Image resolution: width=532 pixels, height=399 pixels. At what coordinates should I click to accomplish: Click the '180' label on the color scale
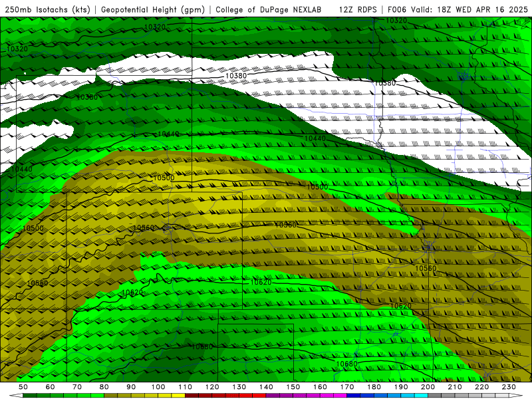[x=374, y=387]
